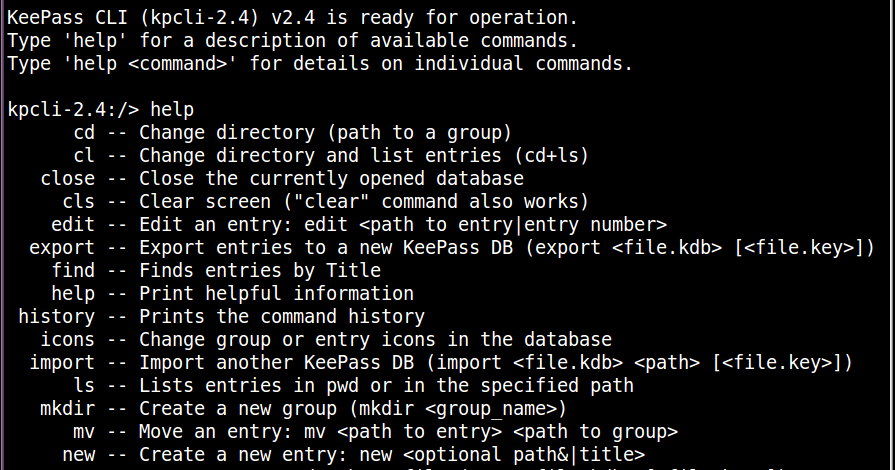The image size is (895, 470).
Task: Select the 'cl' command name
Action: [x=84, y=155]
